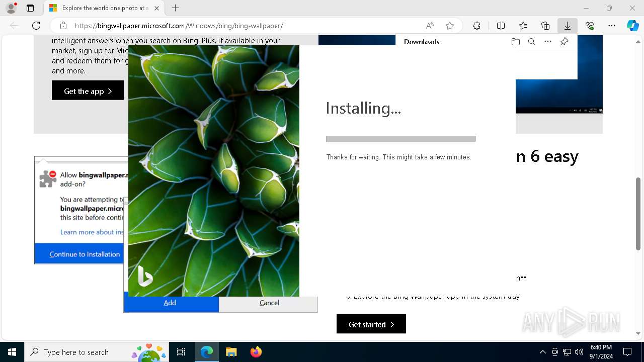Follow the Learn more about link
The height and width of the screenshot is (362, 644).
92,232
